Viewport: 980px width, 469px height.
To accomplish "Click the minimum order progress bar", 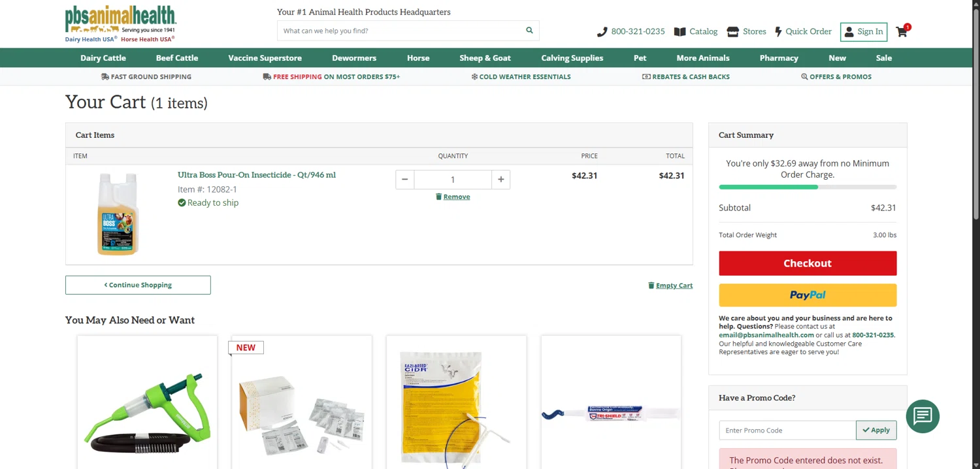I will click(808, 187).
